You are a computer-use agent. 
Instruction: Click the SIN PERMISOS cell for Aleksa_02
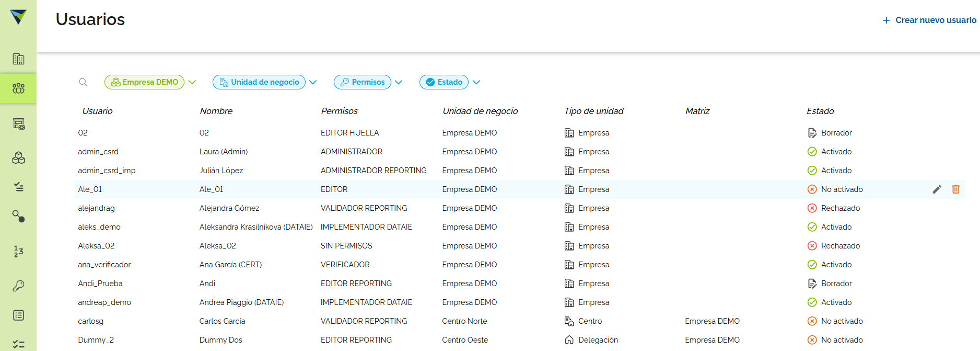coord(346,246)
